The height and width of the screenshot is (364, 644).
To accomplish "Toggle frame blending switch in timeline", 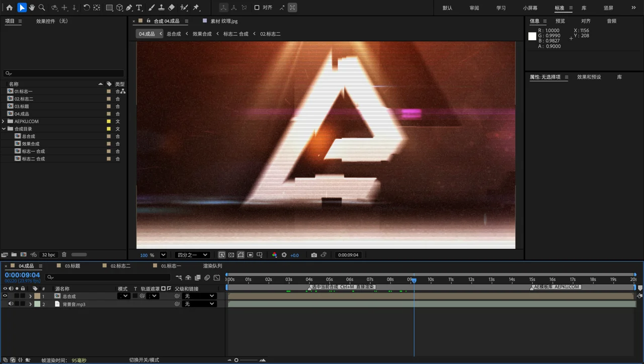I will click(x=198, y=278).
